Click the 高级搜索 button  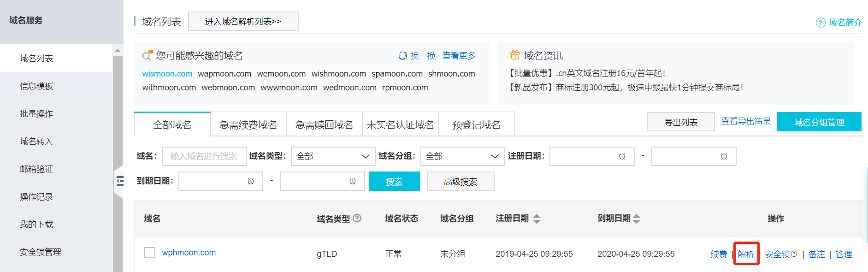pos(461,181)
